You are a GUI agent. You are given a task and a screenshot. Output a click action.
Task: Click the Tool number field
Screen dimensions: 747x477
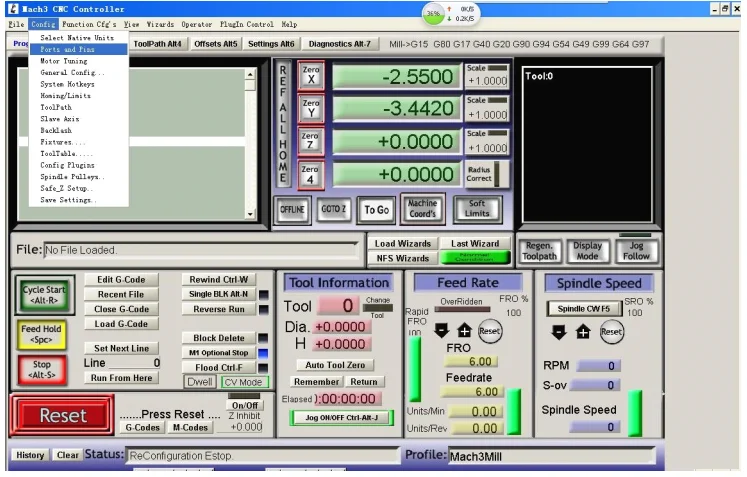click(338, 305)
